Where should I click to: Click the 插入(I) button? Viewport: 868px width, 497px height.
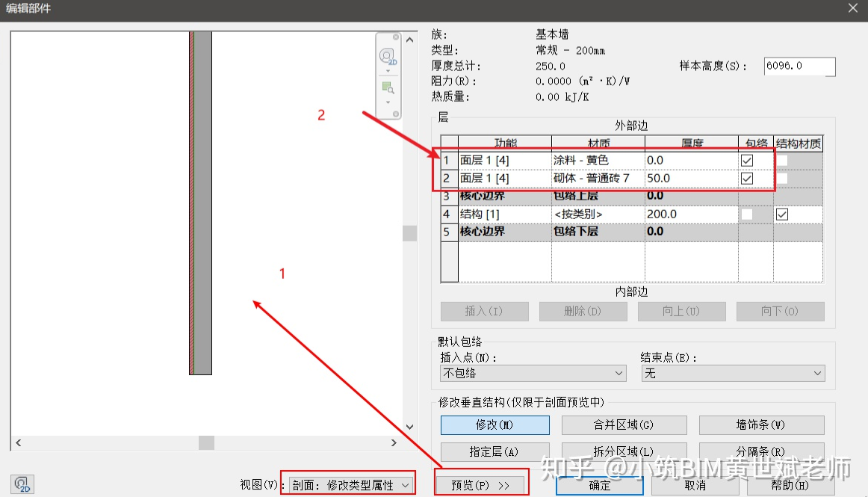click(484, 312)
